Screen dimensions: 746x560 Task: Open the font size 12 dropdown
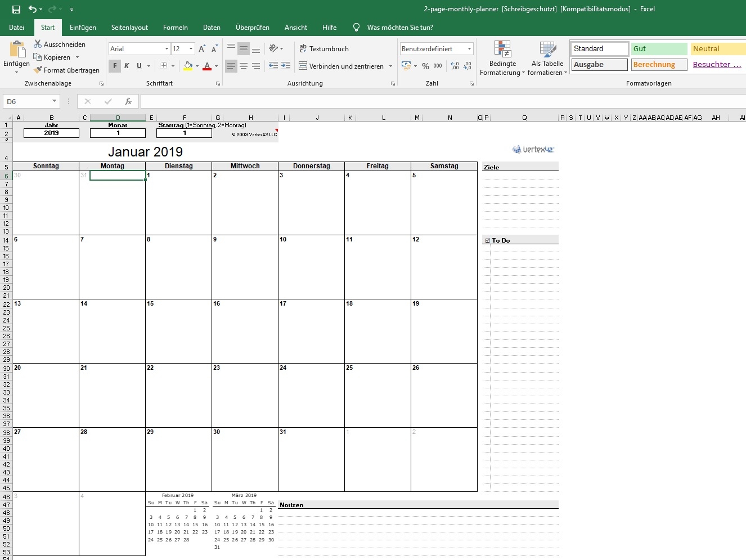click(x=191, y=49)
